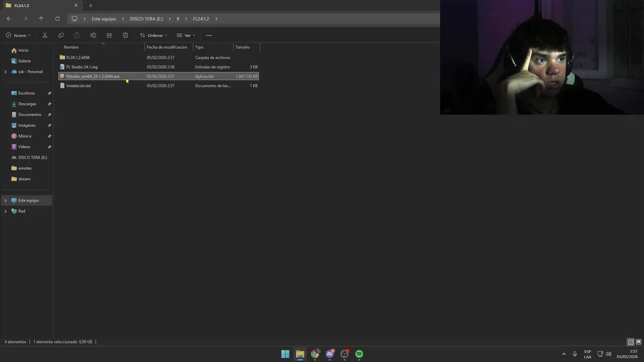Open the Nuevo dropdown button
The height and width of the screenshot is (362, 644).
[x=18, y=35]
